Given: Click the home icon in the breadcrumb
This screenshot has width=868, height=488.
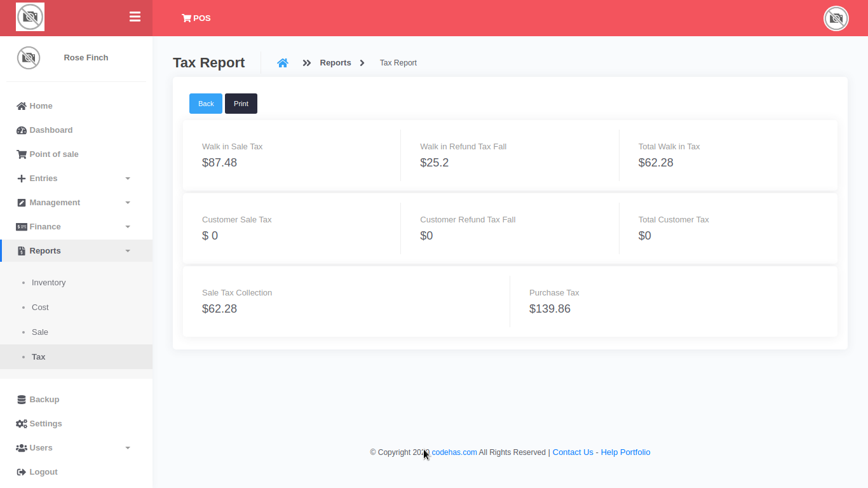Looking at the screenshot, I should (x=283, y=62).
